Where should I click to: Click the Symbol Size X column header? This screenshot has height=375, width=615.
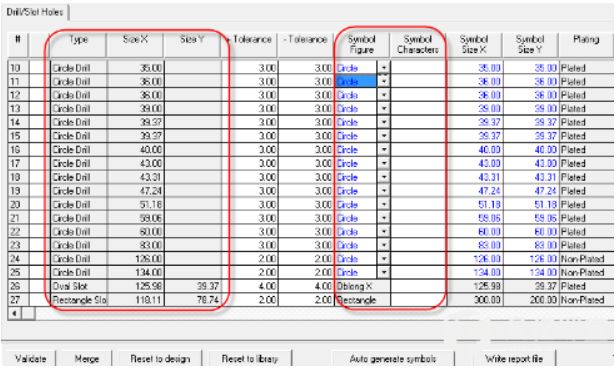474,44
